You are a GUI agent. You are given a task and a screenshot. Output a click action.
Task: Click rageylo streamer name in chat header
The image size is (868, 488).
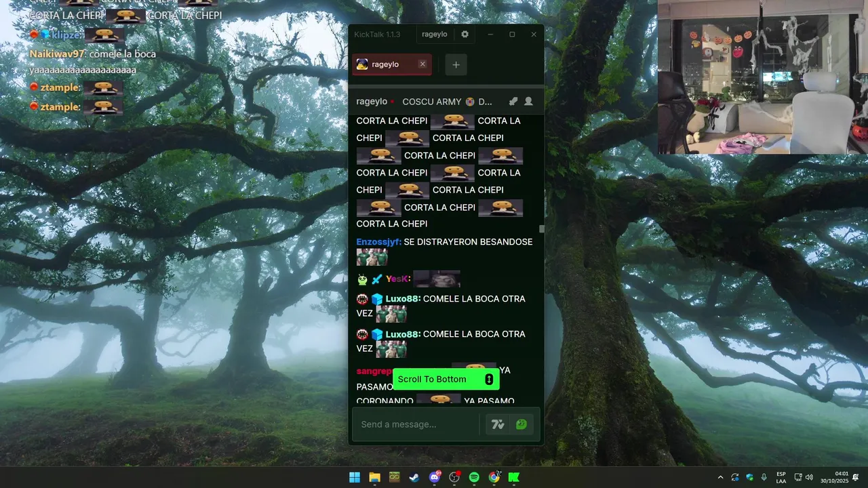tap(372, 102)
